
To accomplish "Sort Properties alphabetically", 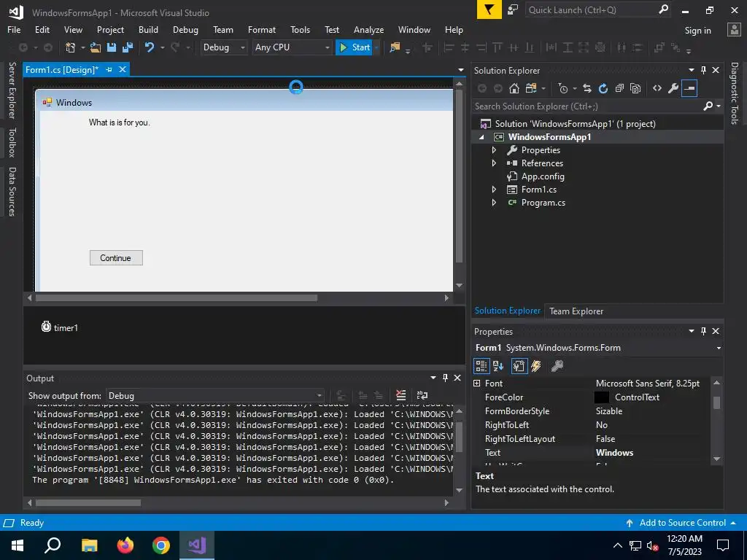I will point(498,366).
